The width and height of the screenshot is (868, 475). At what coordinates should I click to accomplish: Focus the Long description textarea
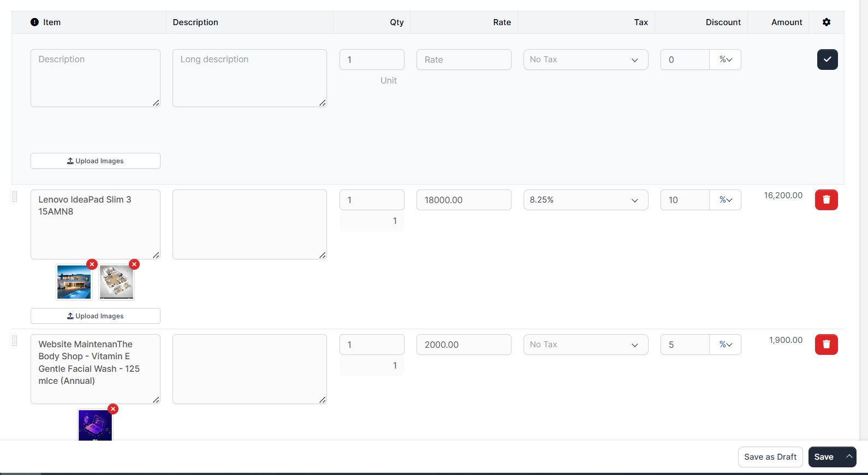(x=249, y=78)
